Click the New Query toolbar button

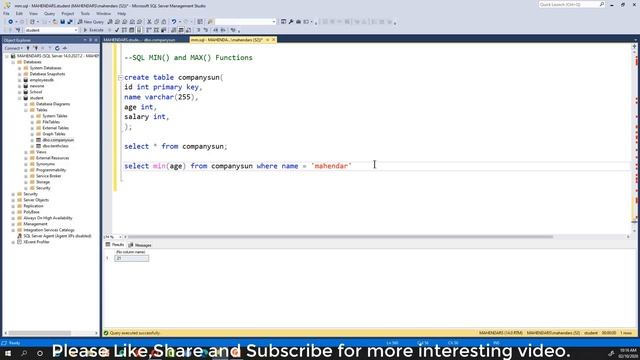(91, 22)
